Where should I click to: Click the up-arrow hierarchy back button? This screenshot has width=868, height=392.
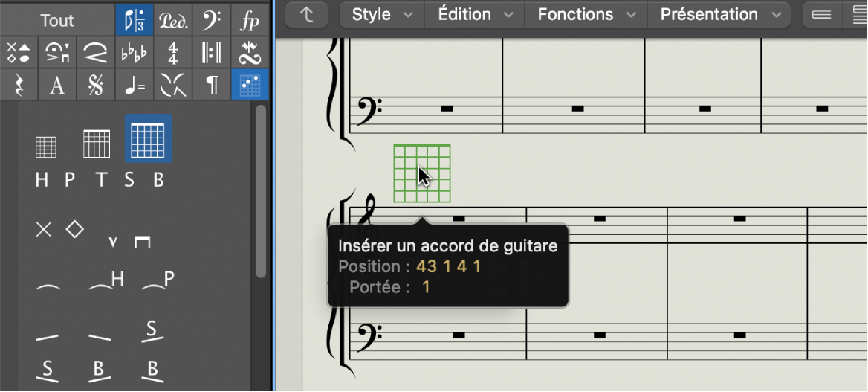click(307, 14)
